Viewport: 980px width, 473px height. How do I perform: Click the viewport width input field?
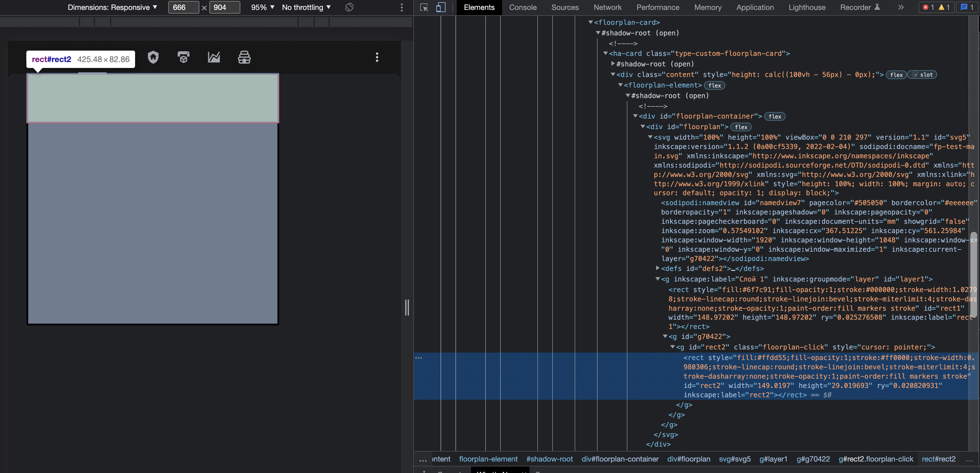click(x=183, y=7)
